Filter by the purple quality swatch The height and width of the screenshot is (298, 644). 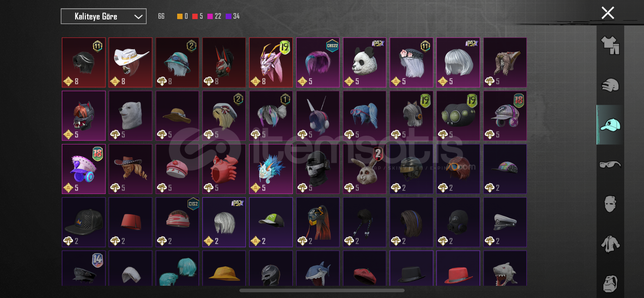(228, 16)
